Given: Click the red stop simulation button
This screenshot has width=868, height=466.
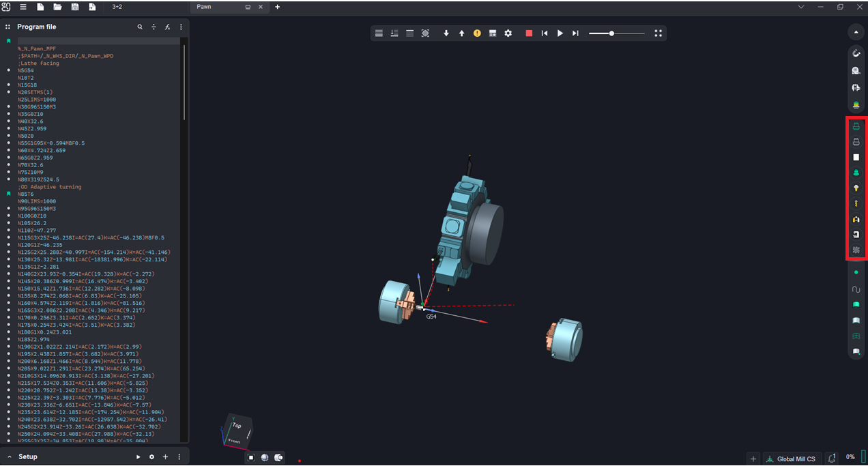Looking at the screenshot, I should [x=529, y=33].
